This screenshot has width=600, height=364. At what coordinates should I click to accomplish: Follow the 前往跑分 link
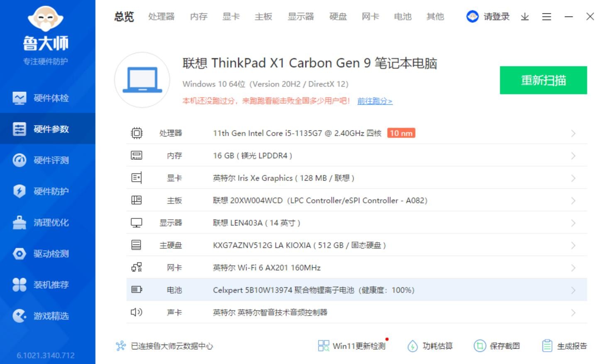click(375, 101)
